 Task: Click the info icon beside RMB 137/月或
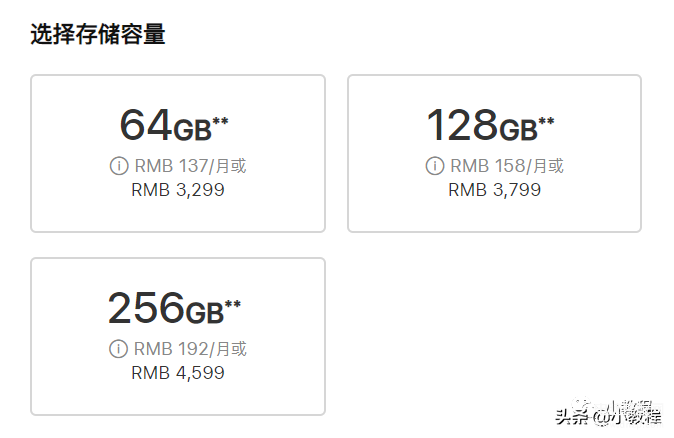pyautogui.click(x=119, y=166)
